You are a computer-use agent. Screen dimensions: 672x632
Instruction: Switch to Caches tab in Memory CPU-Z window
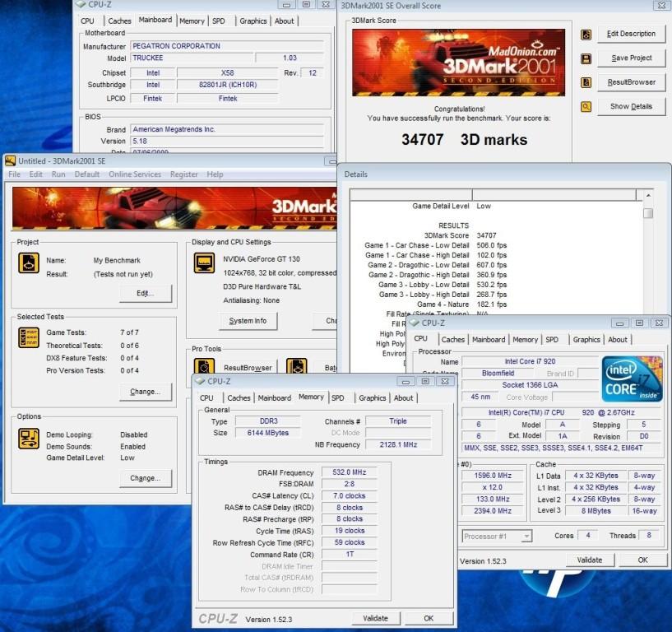[239, 398]
